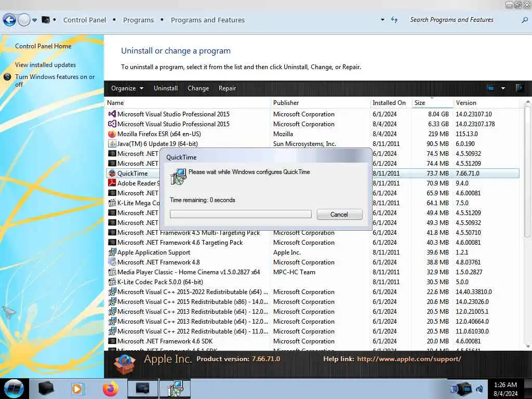Select Visual Studio Professional 2015 icon, 8.04 GB row
Screen dimensions: 532x399
[x=112, y=114]
